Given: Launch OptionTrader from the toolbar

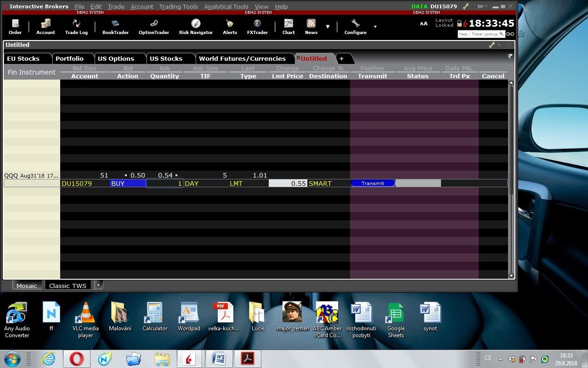Looking at the screenshot, I should click(x=154, y=27).
